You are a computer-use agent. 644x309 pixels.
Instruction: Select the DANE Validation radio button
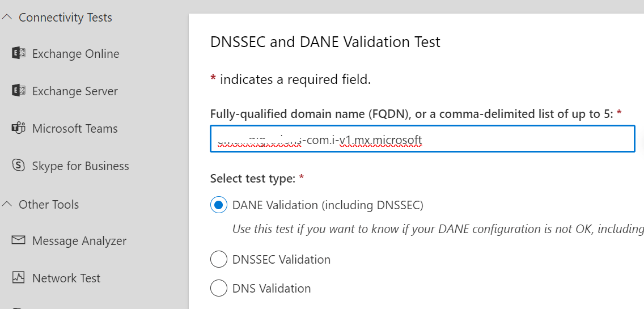(x=218, y=205)
